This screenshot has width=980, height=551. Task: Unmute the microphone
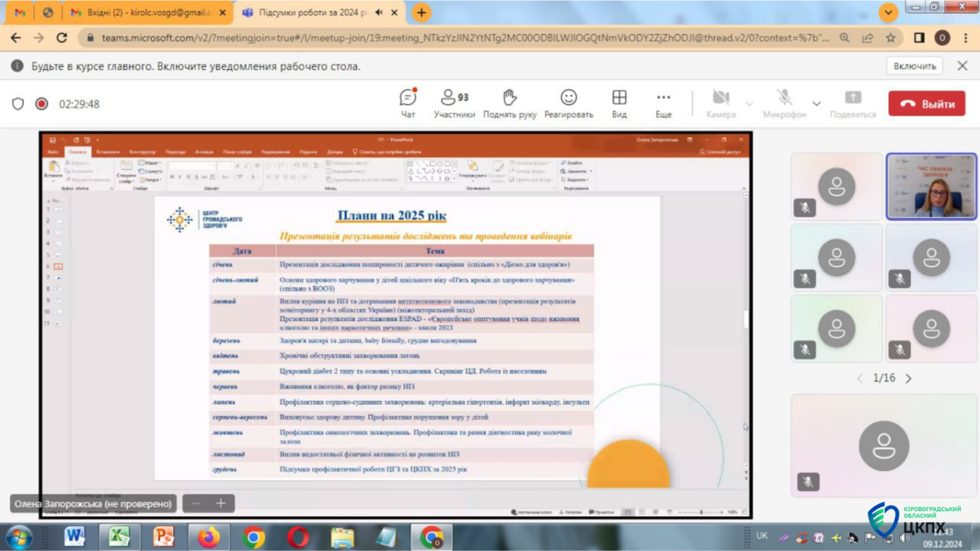[x=784, y=103]
